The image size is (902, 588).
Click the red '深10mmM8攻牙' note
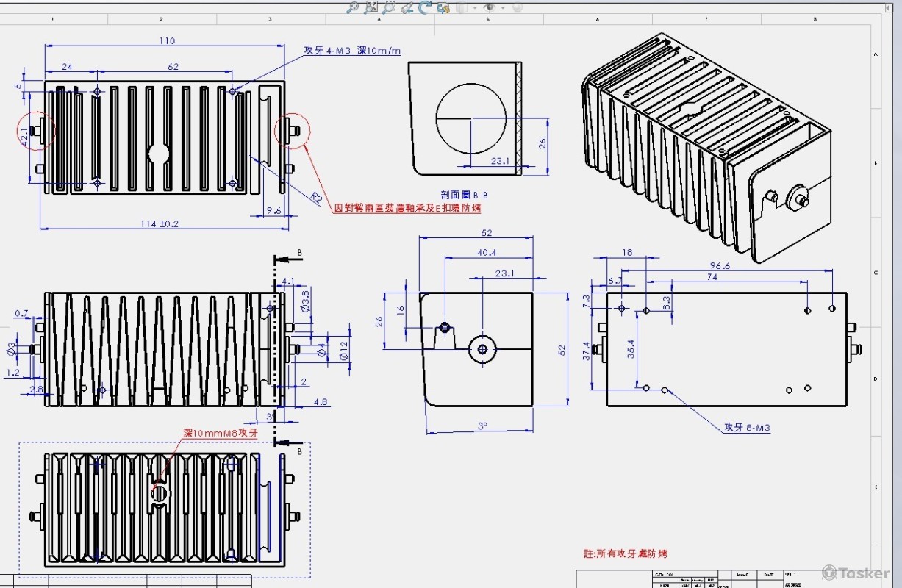click(x=221, y=434)
